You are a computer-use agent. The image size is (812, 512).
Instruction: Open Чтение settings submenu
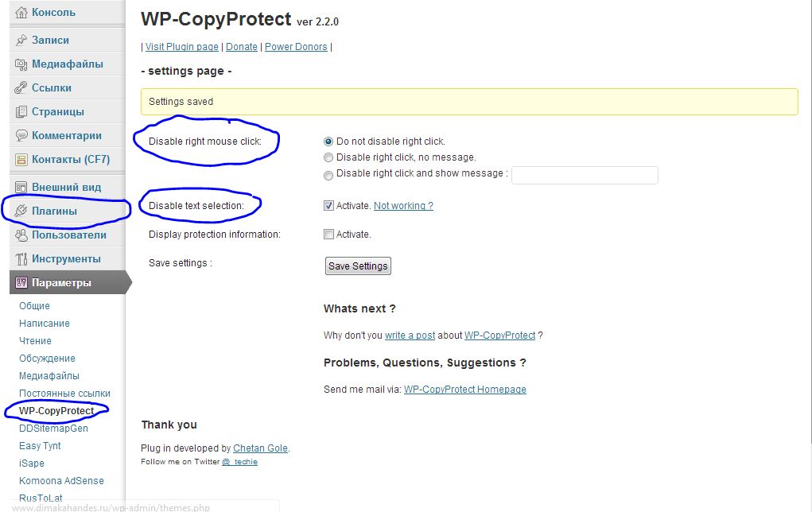(35, 341)
